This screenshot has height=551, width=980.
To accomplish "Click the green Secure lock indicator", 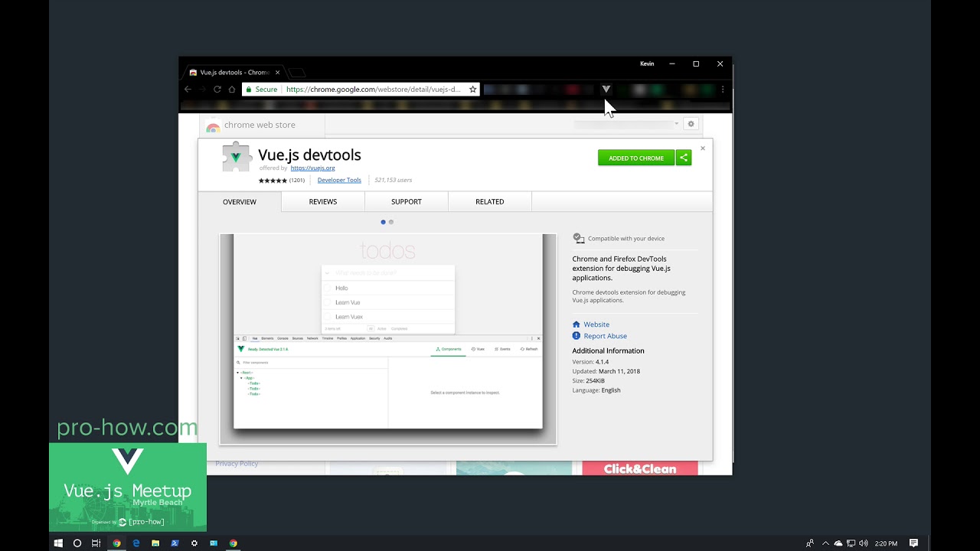I will coord(262,90).
